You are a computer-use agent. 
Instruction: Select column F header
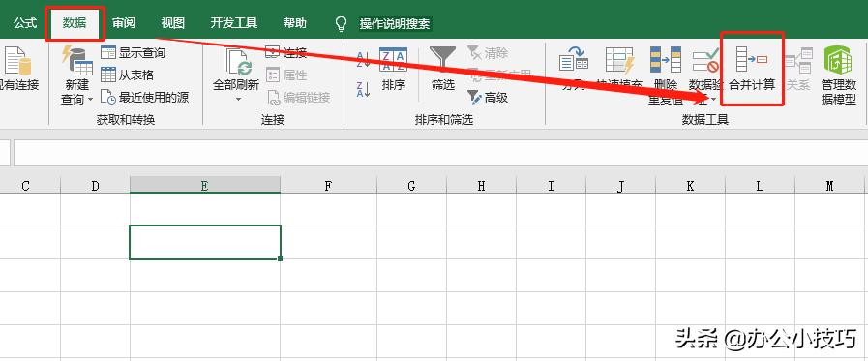pos(328,186)
